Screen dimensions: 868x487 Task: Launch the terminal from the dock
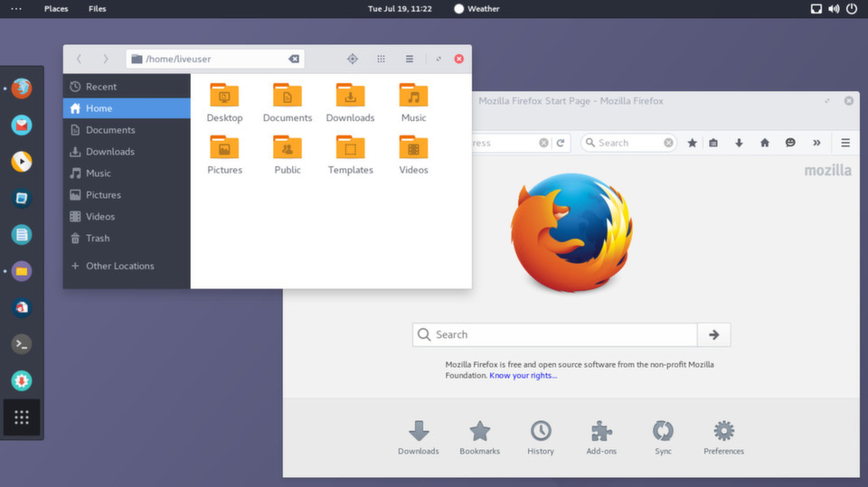[x=22, y=344]
